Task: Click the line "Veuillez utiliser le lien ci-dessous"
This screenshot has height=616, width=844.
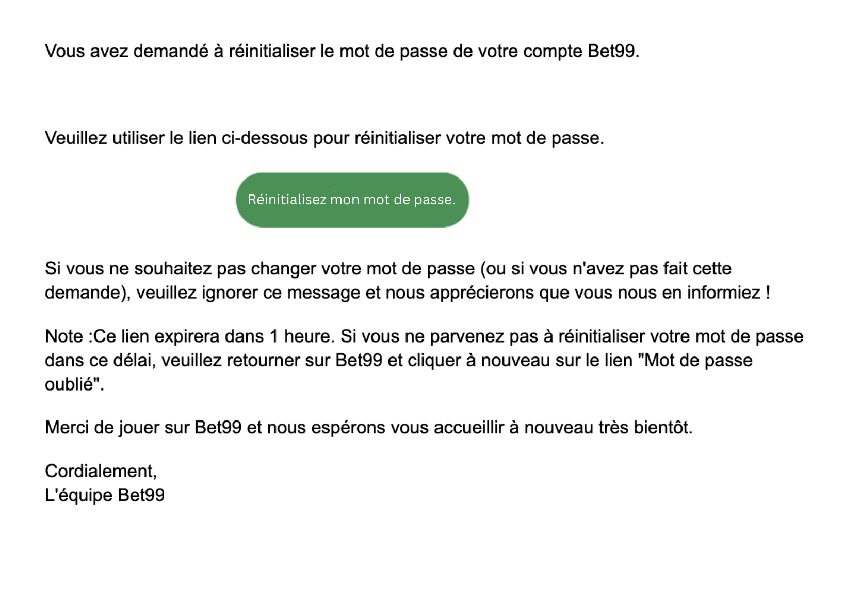Action: pyautogui.click(x=324, y=138)
